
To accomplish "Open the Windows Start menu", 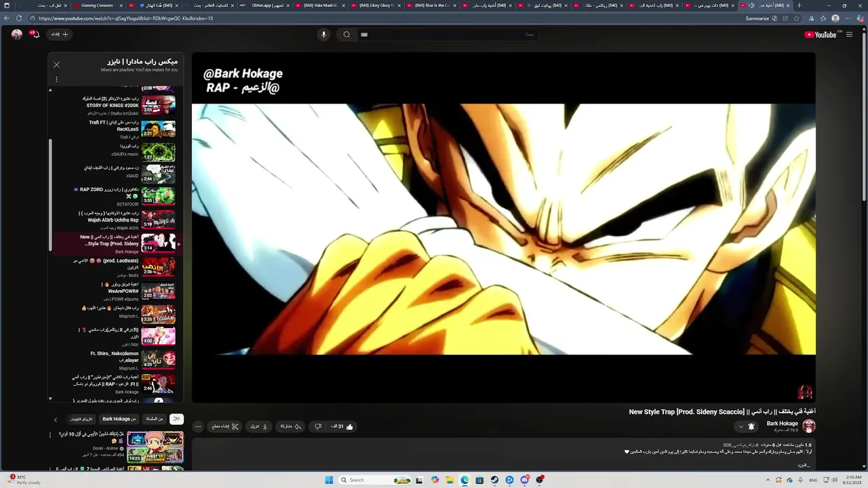I will point(329,480).
